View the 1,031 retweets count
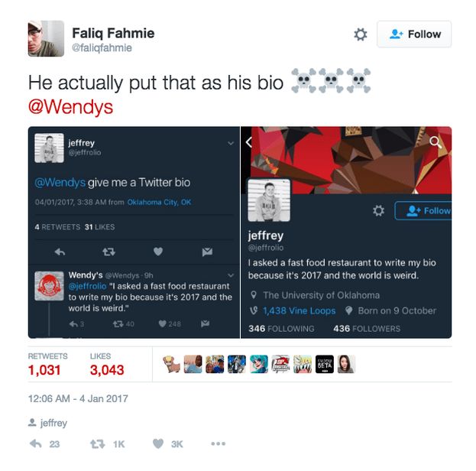 tap(44, 370)
